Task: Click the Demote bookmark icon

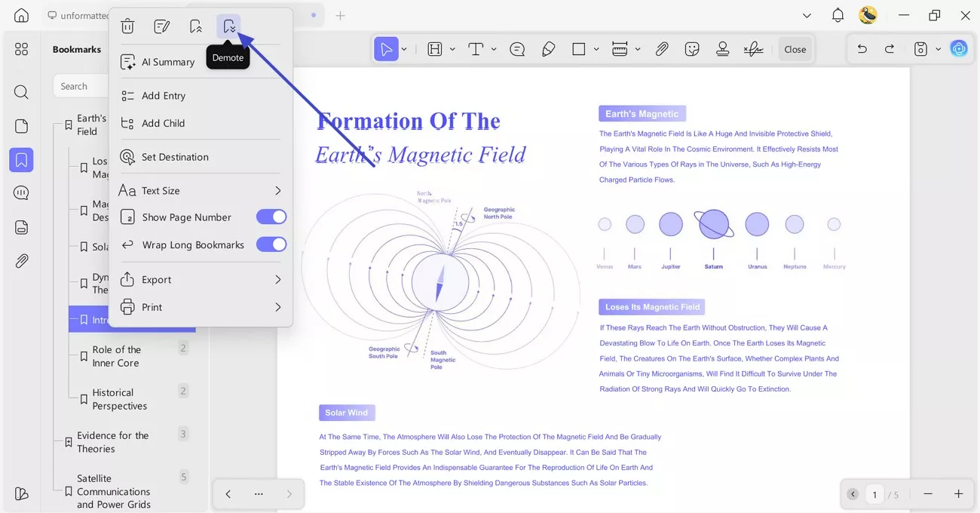Action: (x=229, y=26)
